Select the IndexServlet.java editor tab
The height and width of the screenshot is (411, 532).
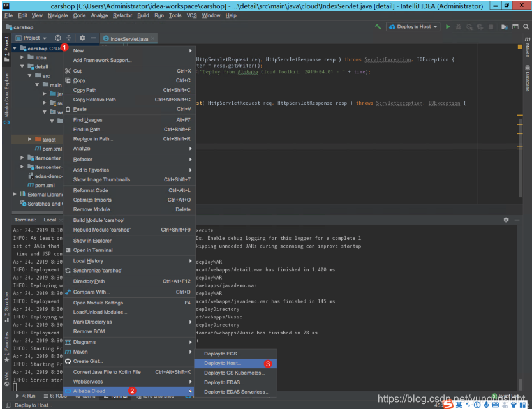pos(129,39)
